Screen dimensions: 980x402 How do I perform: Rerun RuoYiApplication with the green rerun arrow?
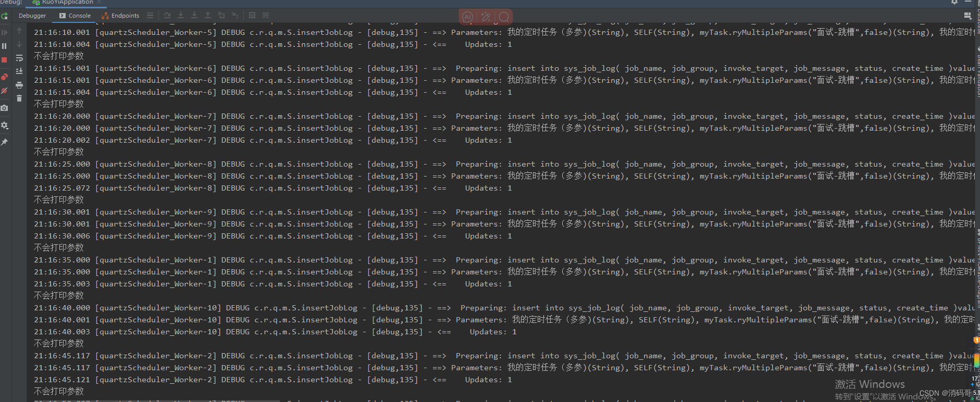(x=4, y=16)
